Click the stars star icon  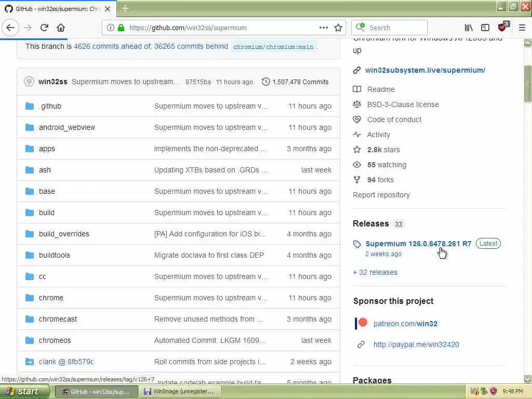(357, 150)
